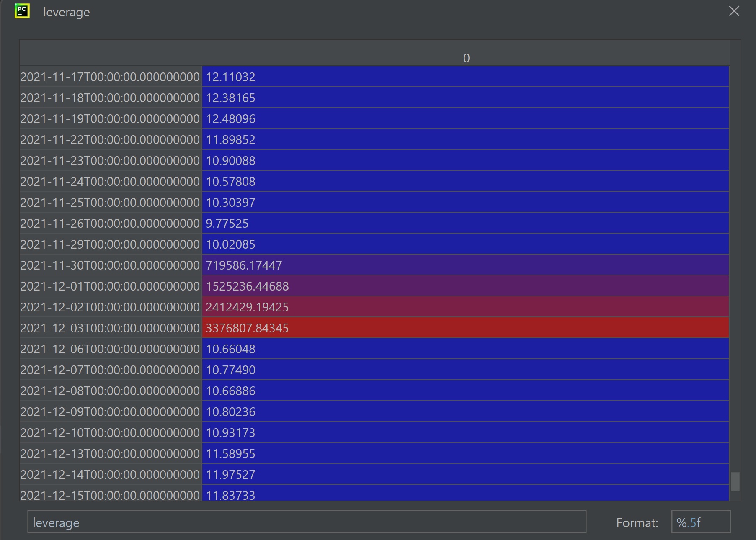Select the red cell 3376807.84345

[x=465, y=328]
